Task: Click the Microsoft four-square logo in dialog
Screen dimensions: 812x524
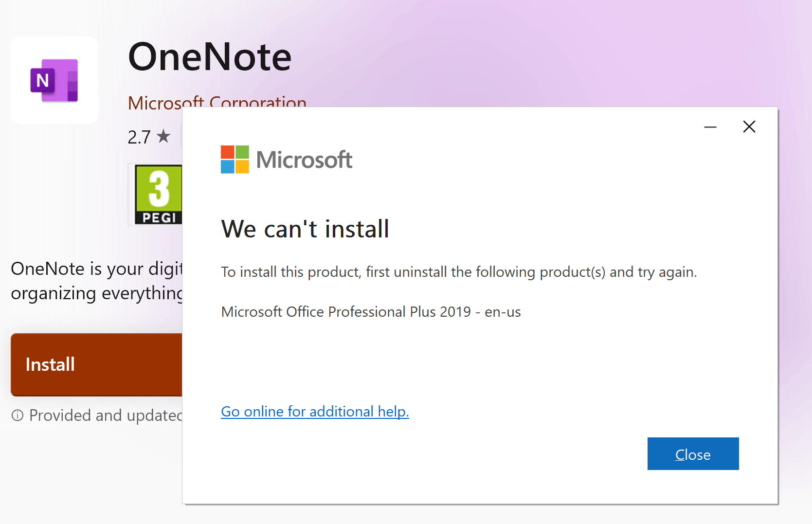Action: point(235,159)
